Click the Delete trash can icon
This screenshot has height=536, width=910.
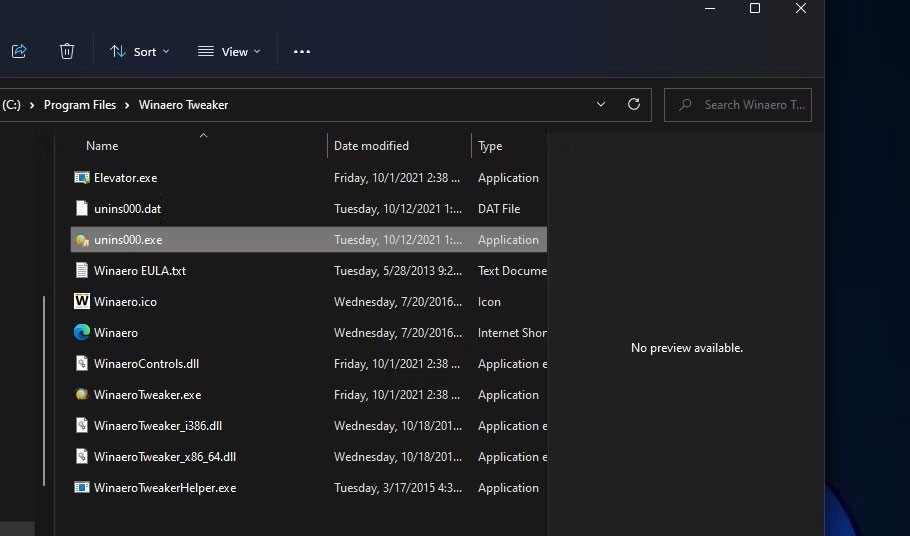point(67,51)
